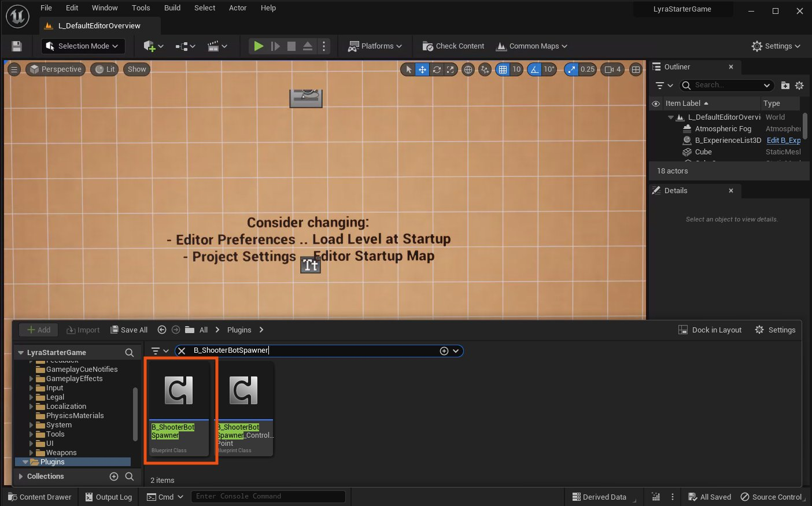Open the Platforms menu
Viewport: 812px width, 506px height.
(375, 46)
